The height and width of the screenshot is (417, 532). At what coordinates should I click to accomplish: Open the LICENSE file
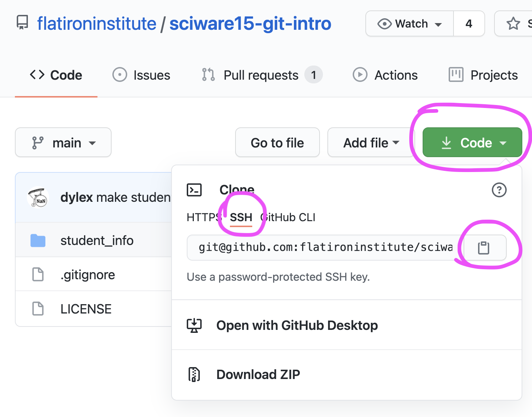coord(86,309)
